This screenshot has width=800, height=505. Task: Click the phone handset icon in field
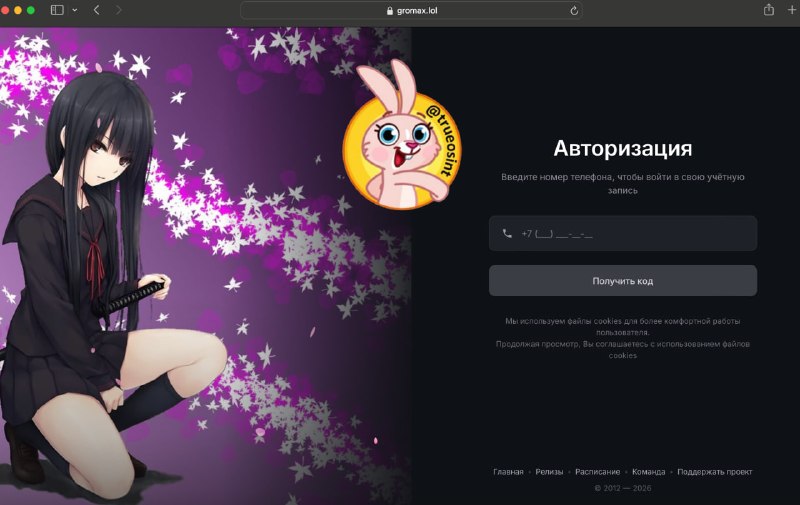pyautogui.click(x=507, y=234)
